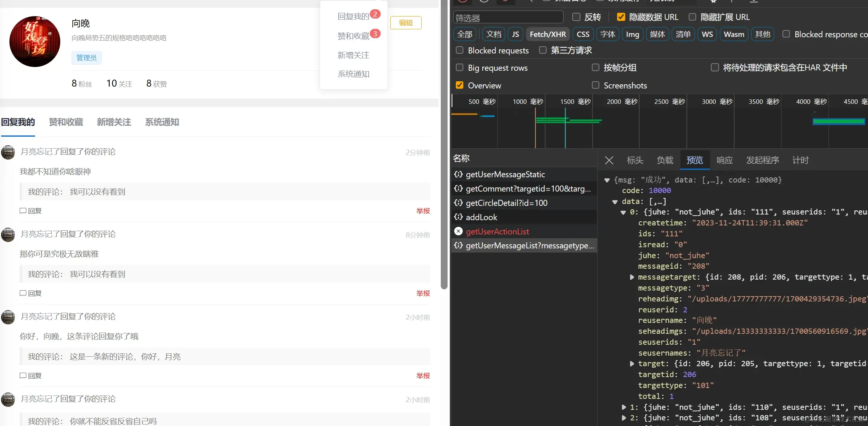Click 月亮忘记了's avatar in the first reply
The height and width of the screenshot is (426, 868).
click(x=8, y=152)
